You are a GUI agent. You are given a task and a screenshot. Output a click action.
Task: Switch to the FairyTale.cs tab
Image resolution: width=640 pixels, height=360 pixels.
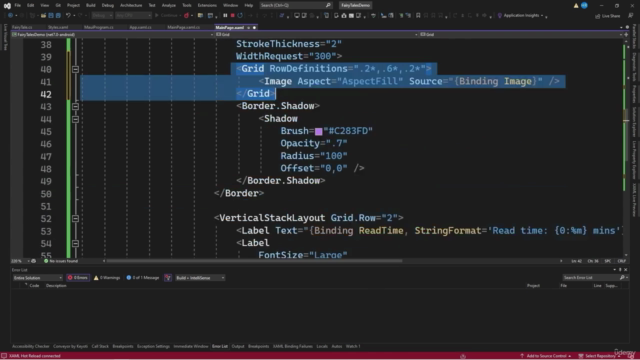[x=22, y=27]
